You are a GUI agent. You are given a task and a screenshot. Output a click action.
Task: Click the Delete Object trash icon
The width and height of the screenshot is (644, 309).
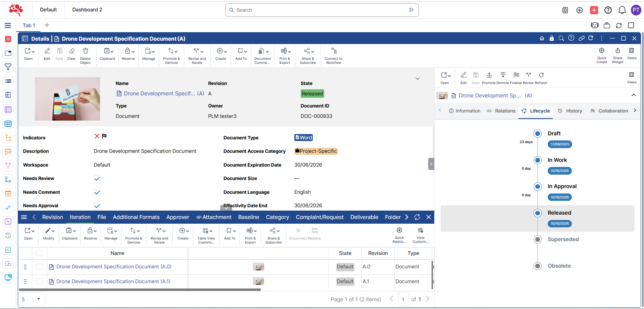tap(86, 51)
